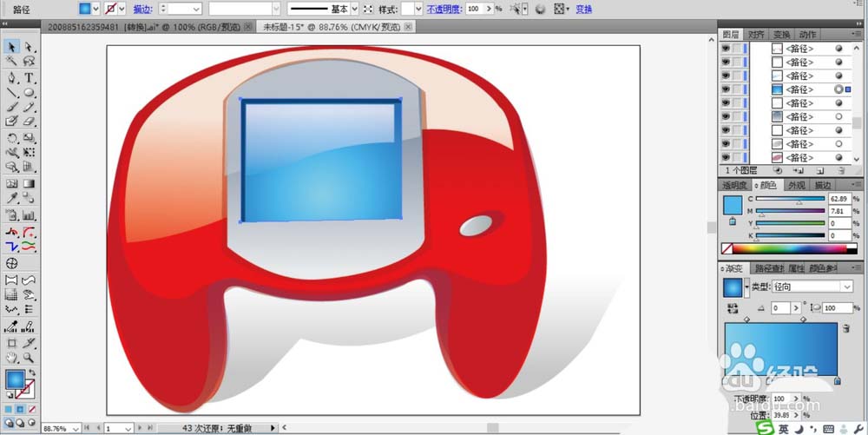Switch to the 路径查找 panel tab

pyautogui.click(x=769, y=268)
